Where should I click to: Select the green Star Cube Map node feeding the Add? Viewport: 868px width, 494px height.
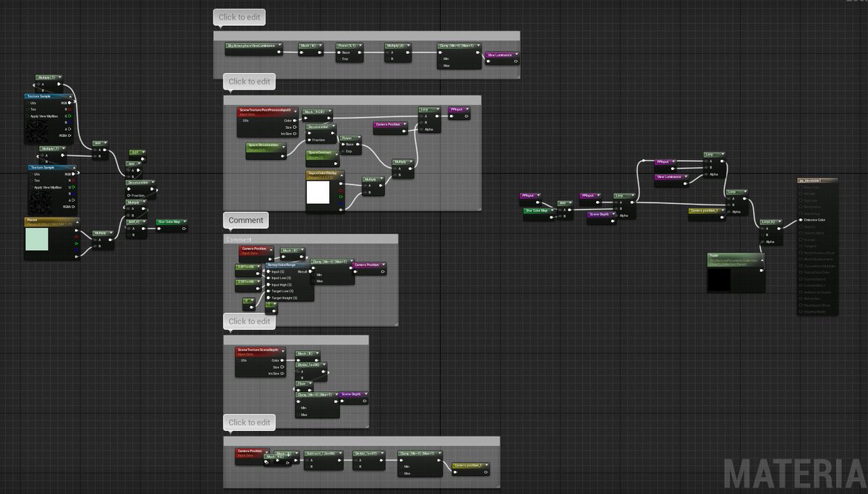pos(540,214)
